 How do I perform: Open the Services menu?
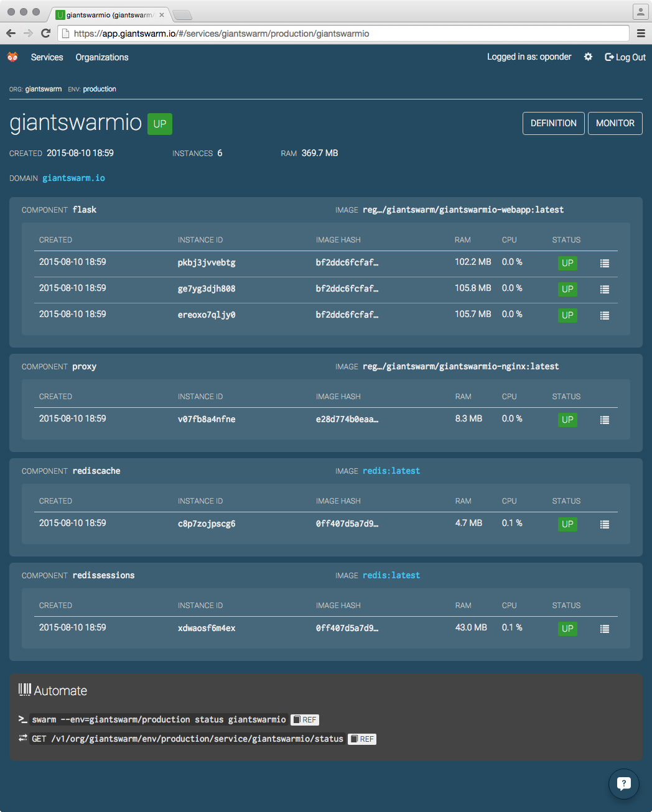[x=47, y=57]
